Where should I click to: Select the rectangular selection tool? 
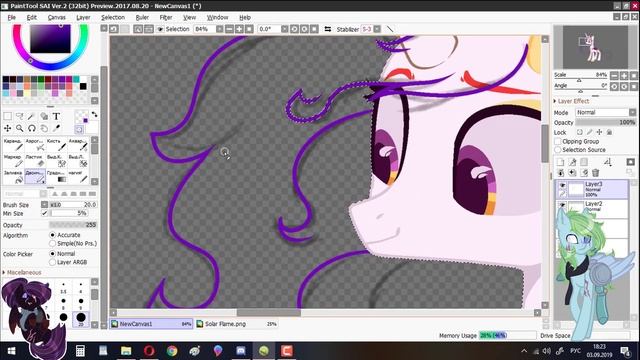[7, 116]
